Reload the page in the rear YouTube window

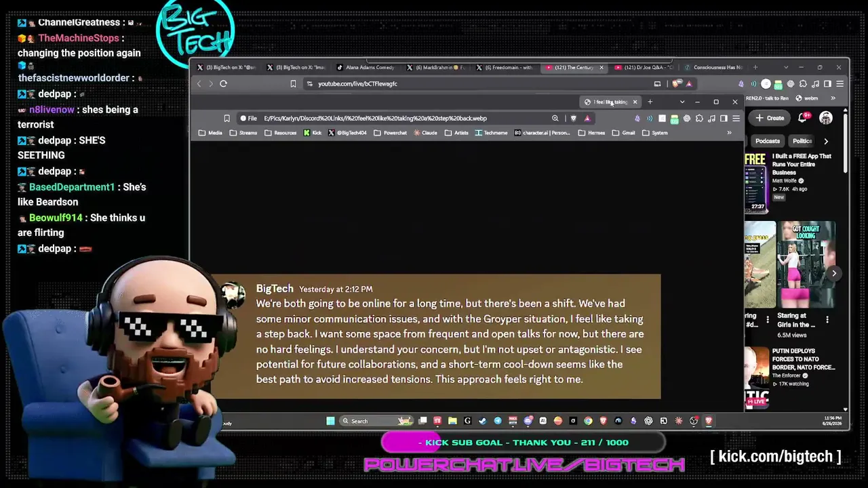223,84
